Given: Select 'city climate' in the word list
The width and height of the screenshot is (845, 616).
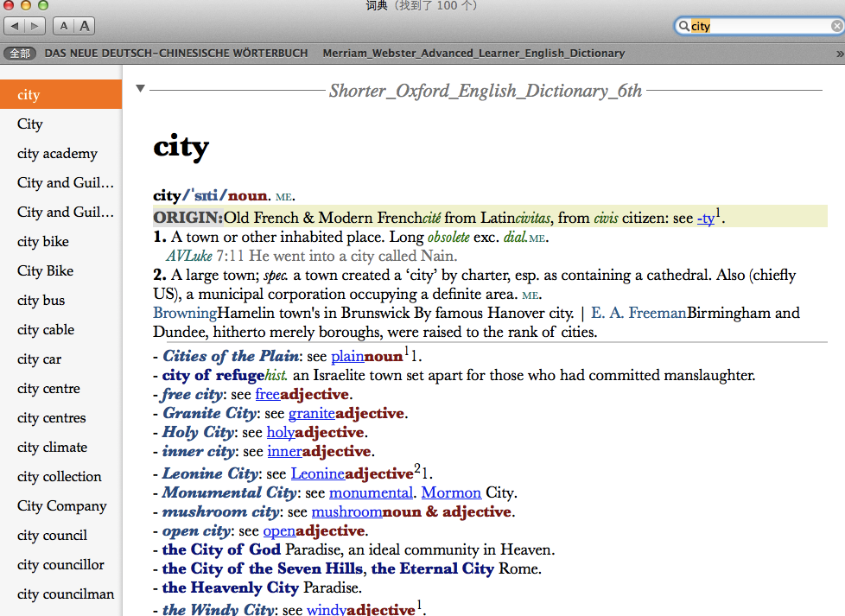Looking at the screenshot, I should tap(60, 447).
